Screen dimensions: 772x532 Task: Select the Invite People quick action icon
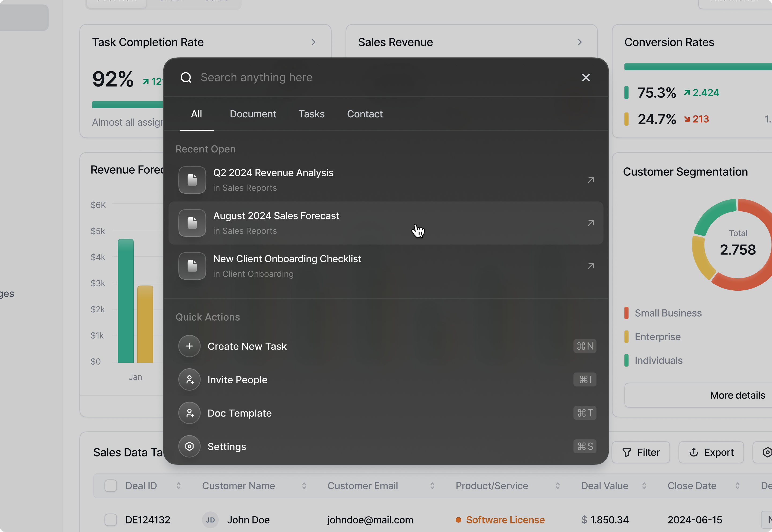pyautogui.click(x=190, y=379)
